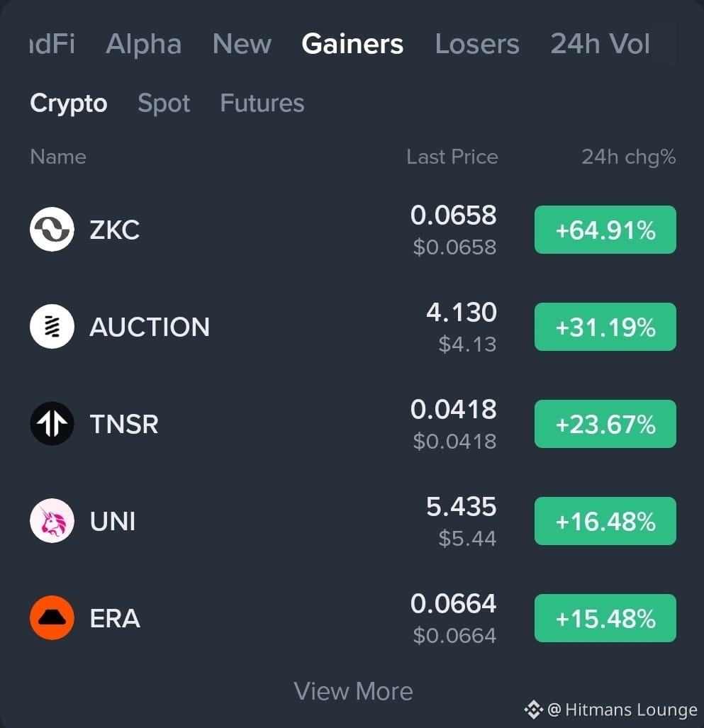This screenshot has height=728, width=704.
Task: Switch to the Futures sub-tab
Action: pyautogui.click(x=262, y=103)
